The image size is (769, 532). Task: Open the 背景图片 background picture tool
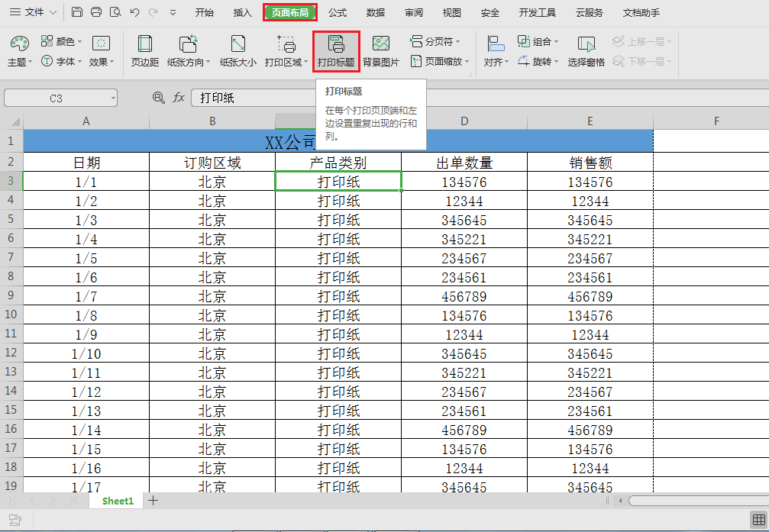pyautogui.click(x=381, y=51)
